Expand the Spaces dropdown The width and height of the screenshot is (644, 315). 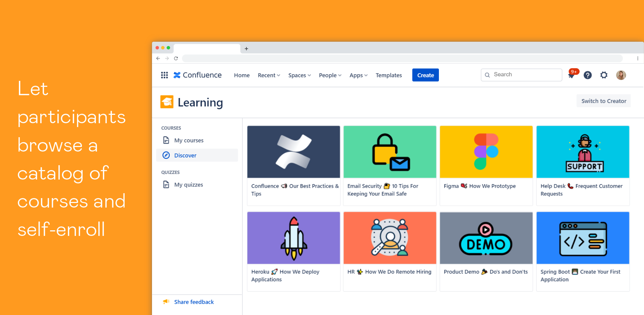(300, 75)
